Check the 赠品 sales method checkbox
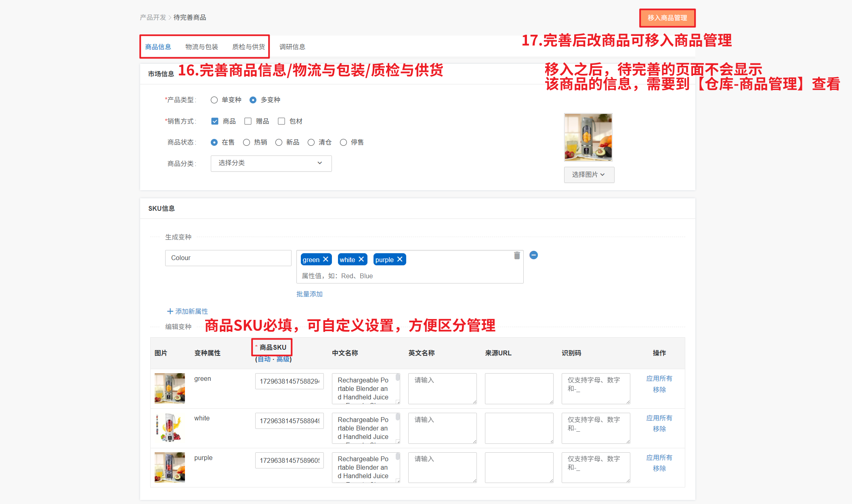852x504 pixels. tap(248, 121)
